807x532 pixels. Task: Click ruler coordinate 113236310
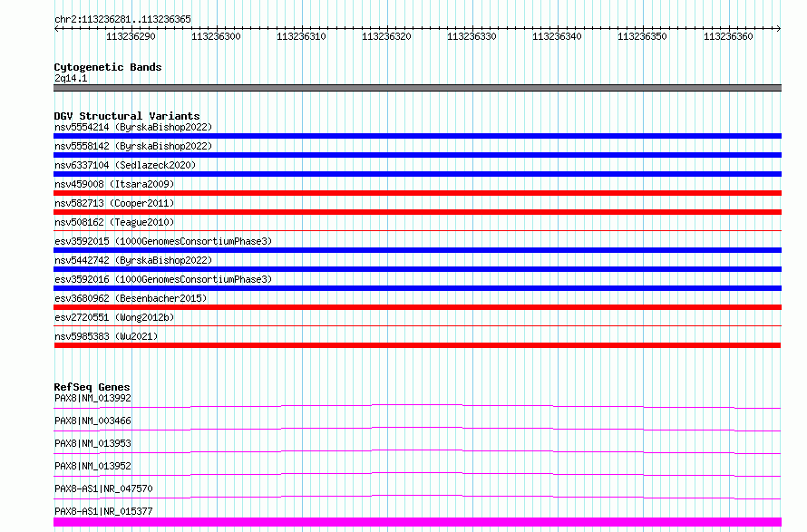[301, 36]
